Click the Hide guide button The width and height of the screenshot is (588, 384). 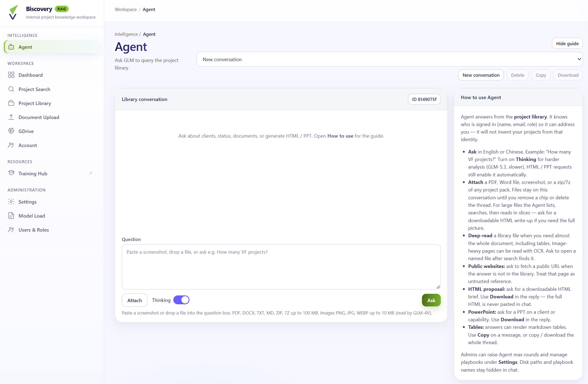pos(567,44)
